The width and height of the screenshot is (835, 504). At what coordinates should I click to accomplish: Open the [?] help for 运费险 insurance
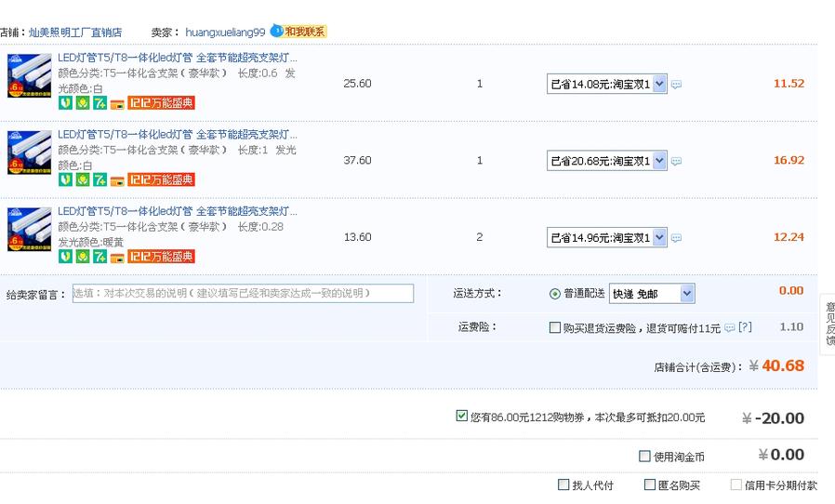tap(745, 327)
